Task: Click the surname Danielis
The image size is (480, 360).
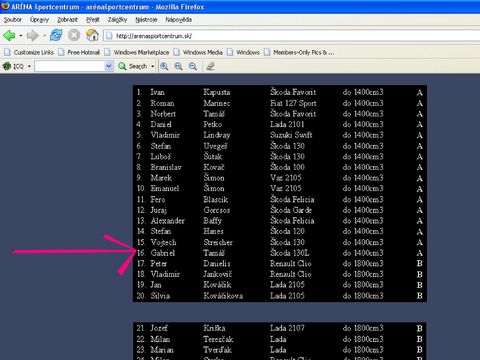Action: click(x=217, y=264)
